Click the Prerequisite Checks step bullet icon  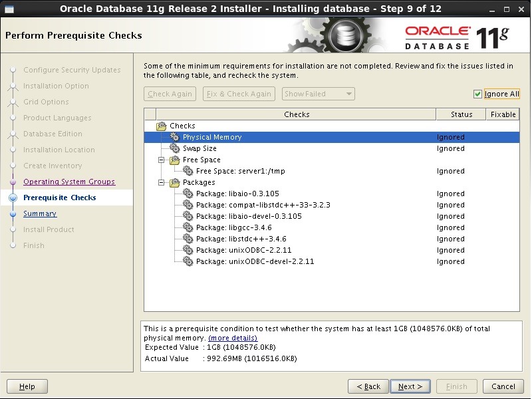point(13,198)
